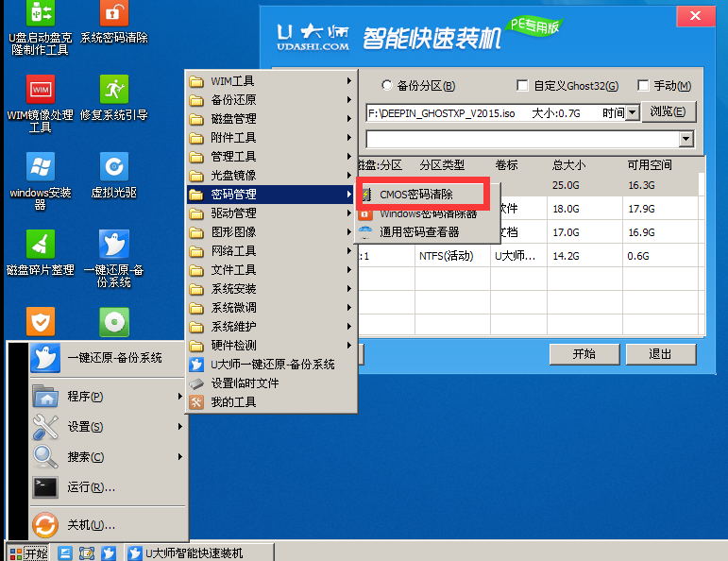Click the ghost icon beside 一键还原-备份系统 in start menu
The height and width of the screenshot is (561, 728).
click(x=45, y=358)
